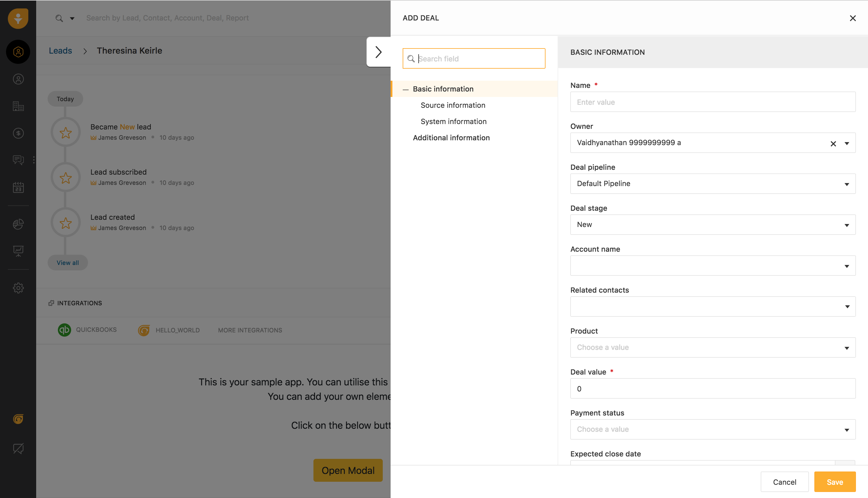Jump to Additional information section
This screenshot has width=868, height=498.
tap(451, 138)
